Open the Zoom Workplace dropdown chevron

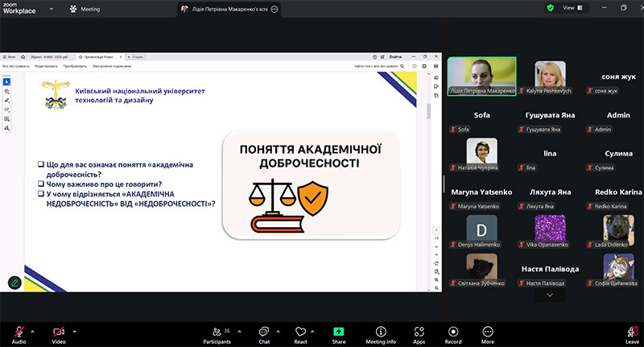[x=52, y=9]
